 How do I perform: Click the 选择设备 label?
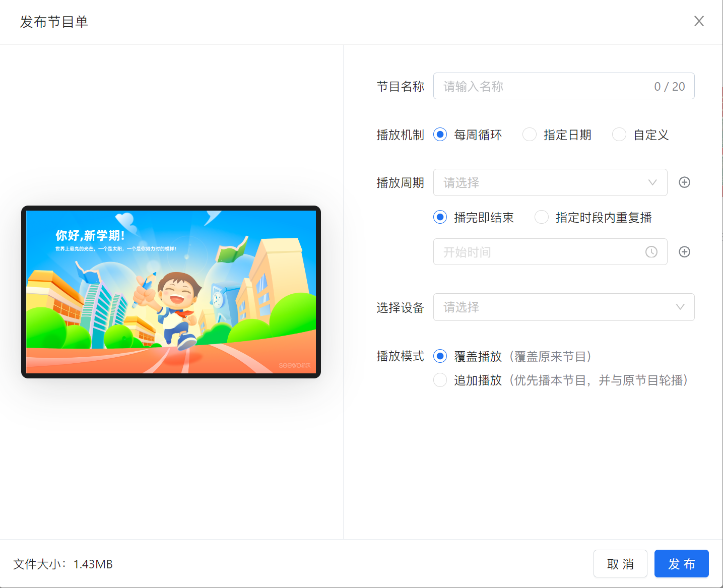[401, 307]
